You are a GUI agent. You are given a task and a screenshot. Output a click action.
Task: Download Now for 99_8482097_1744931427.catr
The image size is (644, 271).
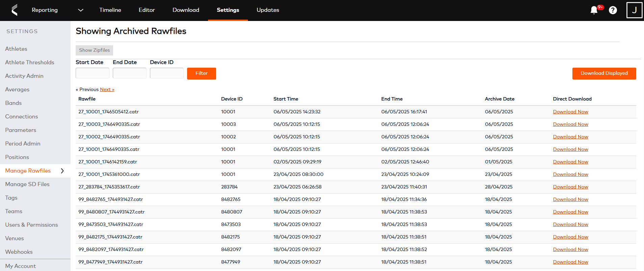pyautogui.click(x=570, y=250)
